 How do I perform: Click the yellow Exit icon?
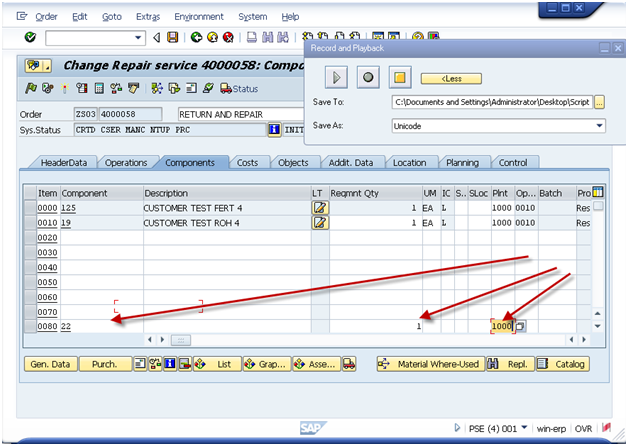pyautogui.click(x=212, y=38)
